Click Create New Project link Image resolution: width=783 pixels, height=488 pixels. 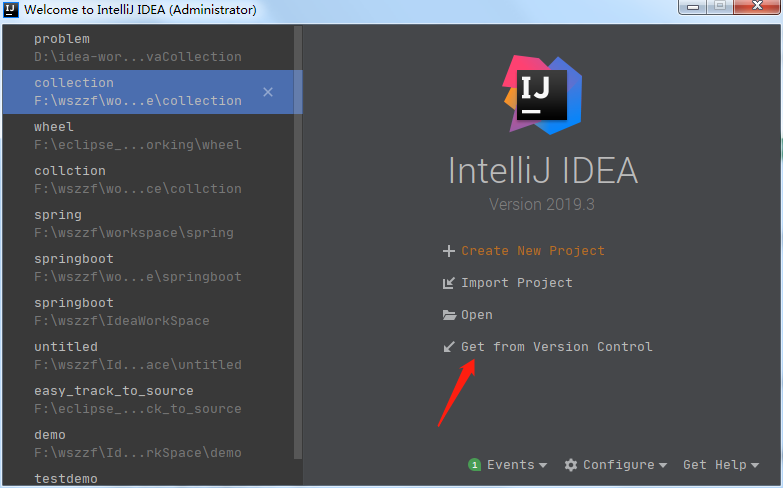(532, 251)
